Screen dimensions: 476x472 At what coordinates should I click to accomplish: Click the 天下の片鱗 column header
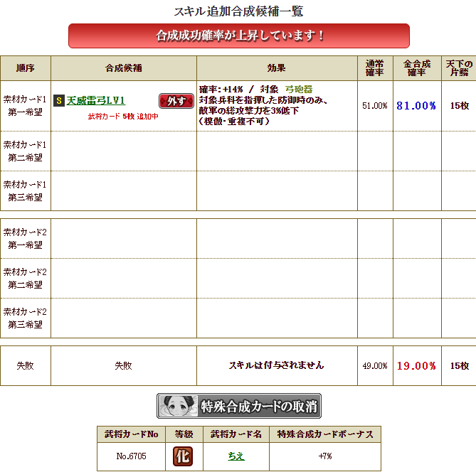coord(459,68)
